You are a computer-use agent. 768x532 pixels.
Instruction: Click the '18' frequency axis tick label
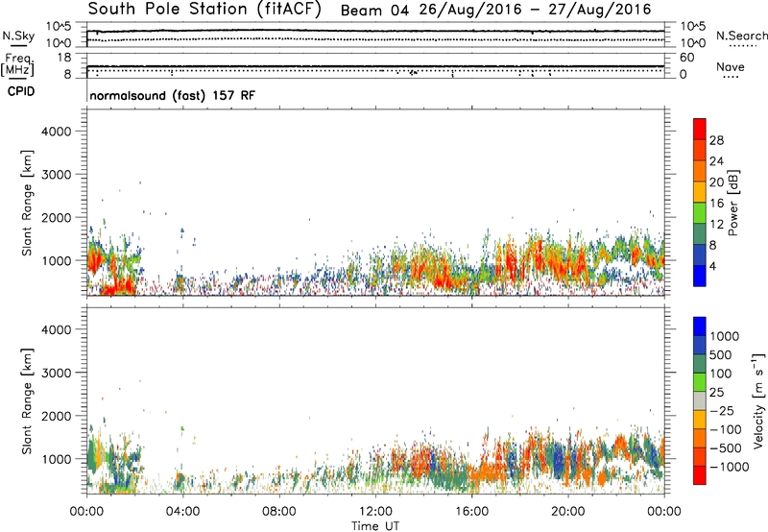click(64, 58)
